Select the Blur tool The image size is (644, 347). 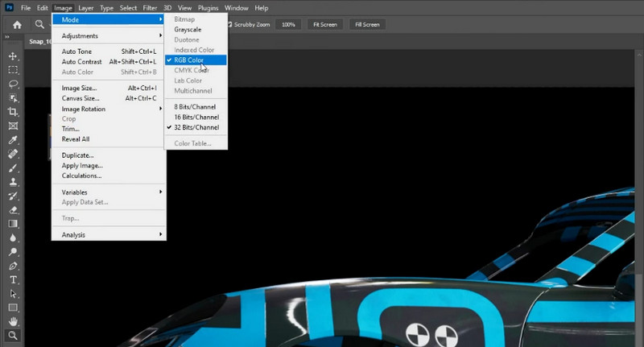(13, 238)
